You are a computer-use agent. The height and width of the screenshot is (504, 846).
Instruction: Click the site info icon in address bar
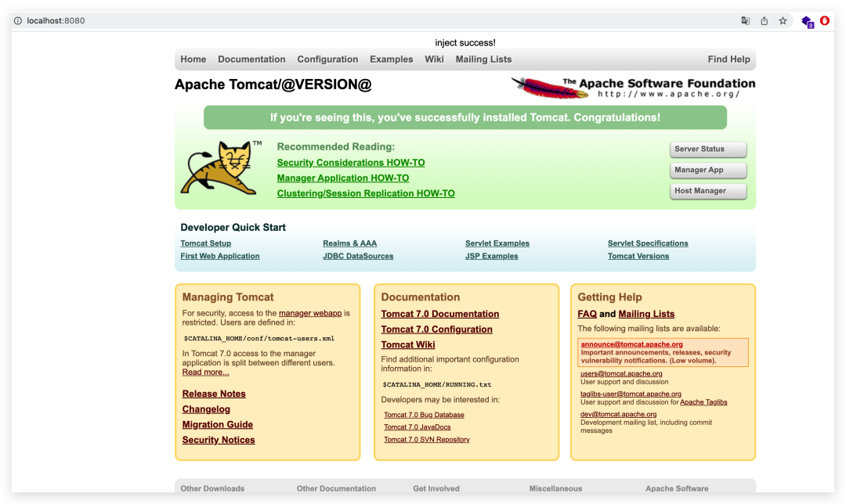pyautogui.click(x=18, y=20)
